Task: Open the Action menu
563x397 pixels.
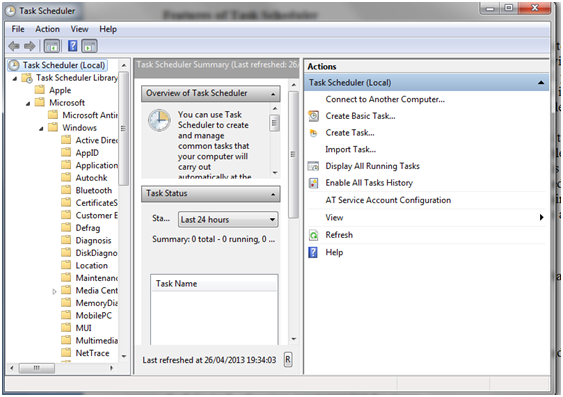Action: point(47,29)
